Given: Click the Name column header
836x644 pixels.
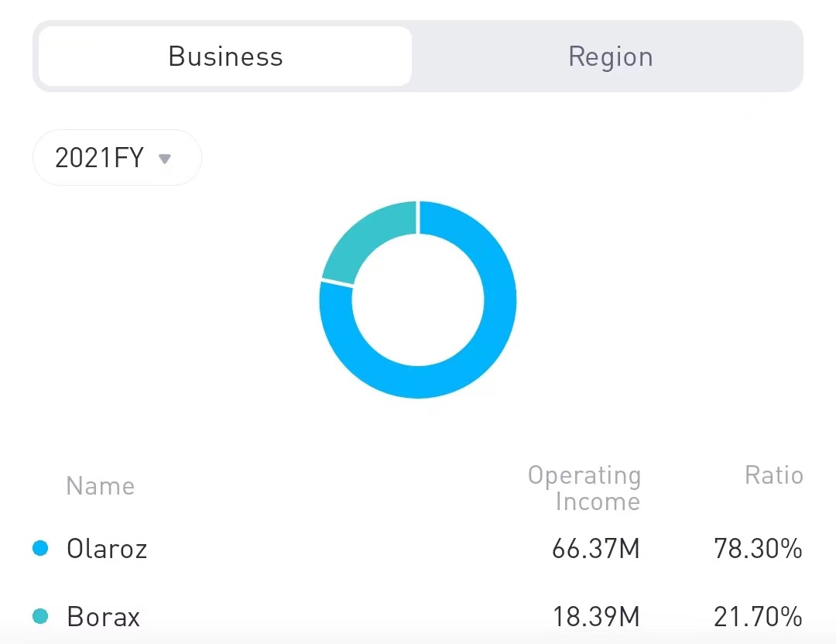Looking at the screenshot, I should tap(100, 486).
